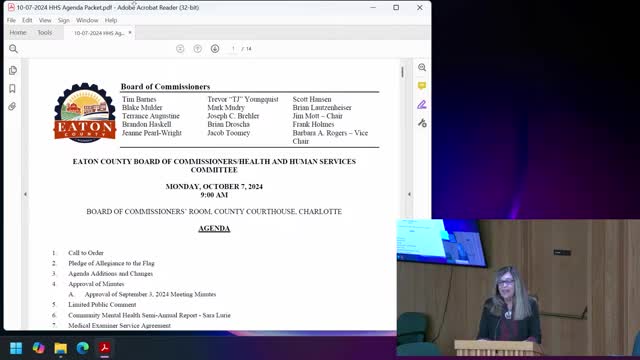Open the attachments paperclip panel

[12, 107]
